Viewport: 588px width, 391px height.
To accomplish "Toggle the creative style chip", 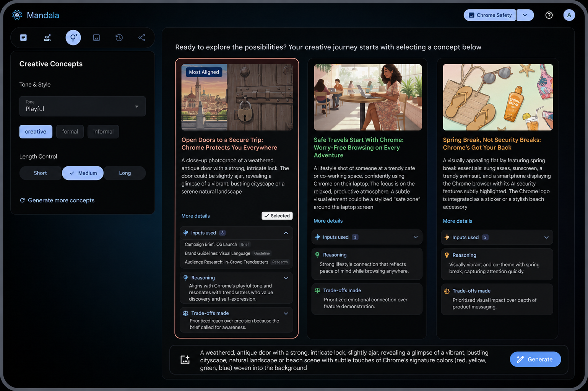I will point(36,132).
